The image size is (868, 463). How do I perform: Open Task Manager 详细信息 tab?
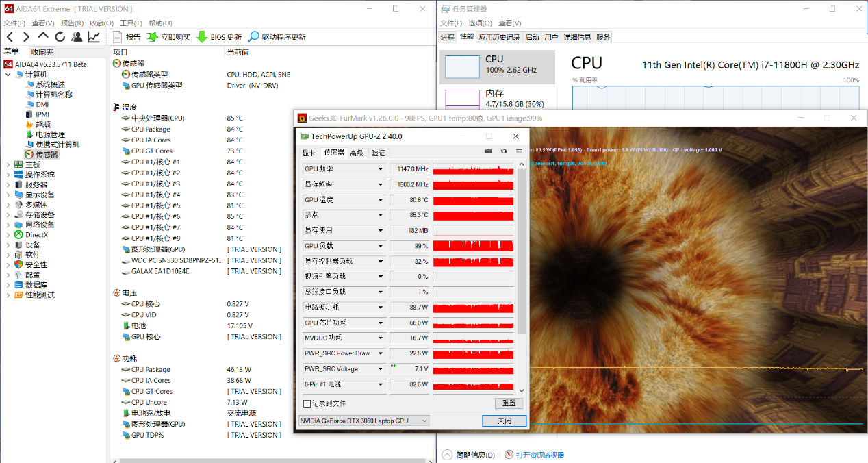pyautogui.click(x=577, y=37)
